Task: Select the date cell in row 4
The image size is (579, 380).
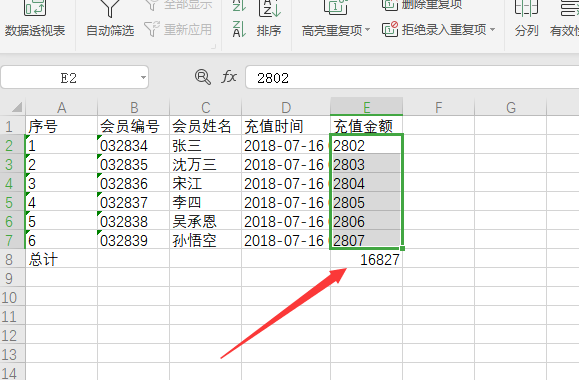Action: [x=286, y=183]
